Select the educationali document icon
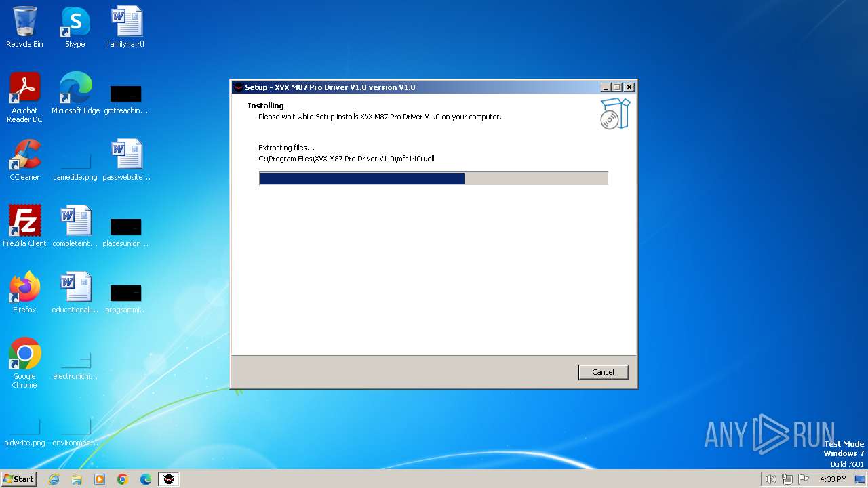The height and width of the screenshot is (488, 868). pos(75,293)
